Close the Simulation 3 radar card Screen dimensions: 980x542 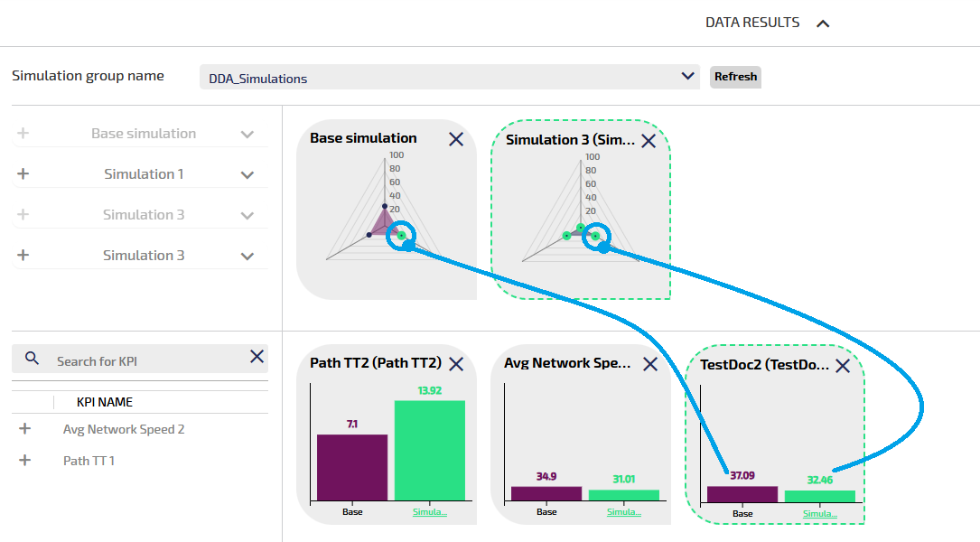[649, 141]
